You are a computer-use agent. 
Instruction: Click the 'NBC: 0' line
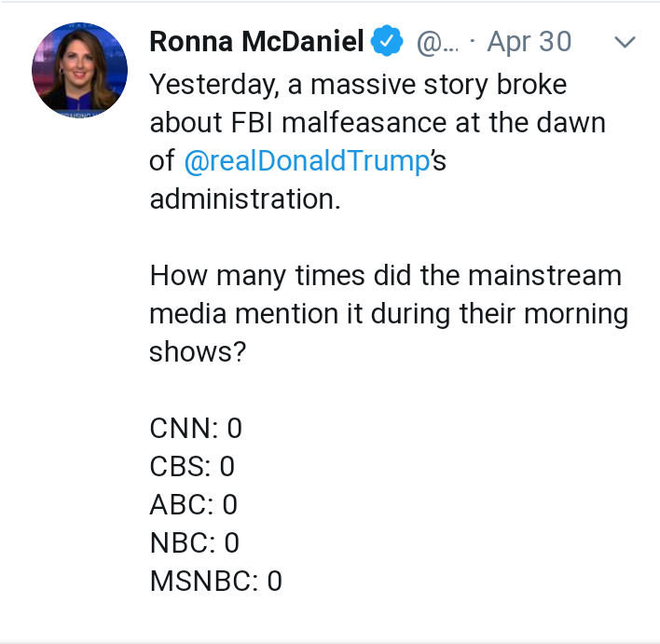(195, 543)
